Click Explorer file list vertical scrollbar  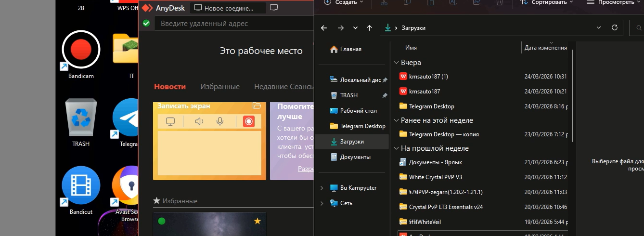572,96
